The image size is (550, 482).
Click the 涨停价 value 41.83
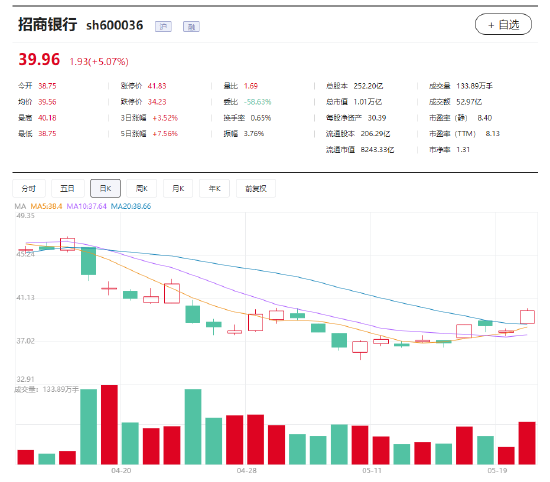(157, 86)
